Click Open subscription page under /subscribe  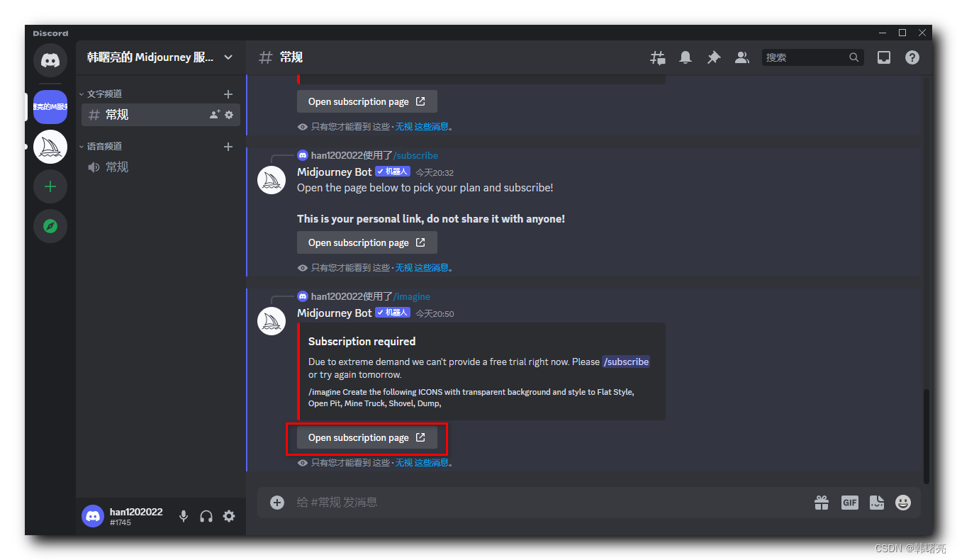click(367, 242)
